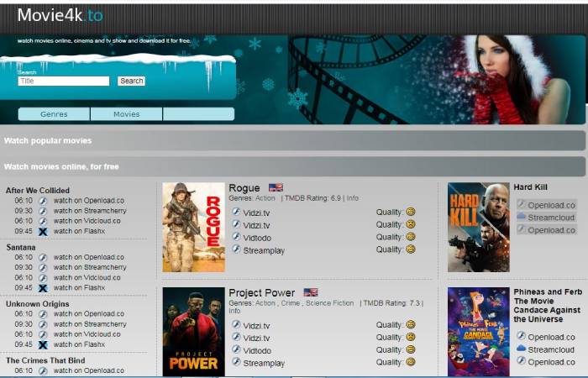Open the Hard Kill poster thumbnail
The width and height of the screenshot is (588, 378).
click(478, 227)
